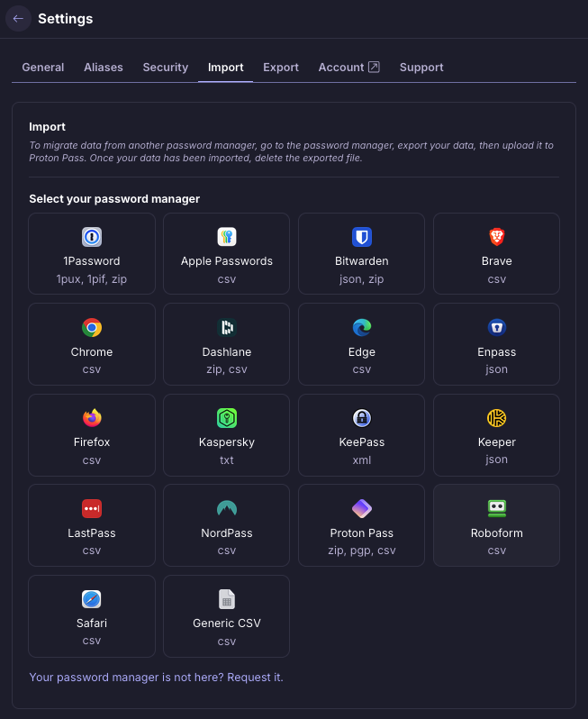This screenshot has height=719, width=588.
Task: Choose the Firefox icon
Action: point(92,418)
